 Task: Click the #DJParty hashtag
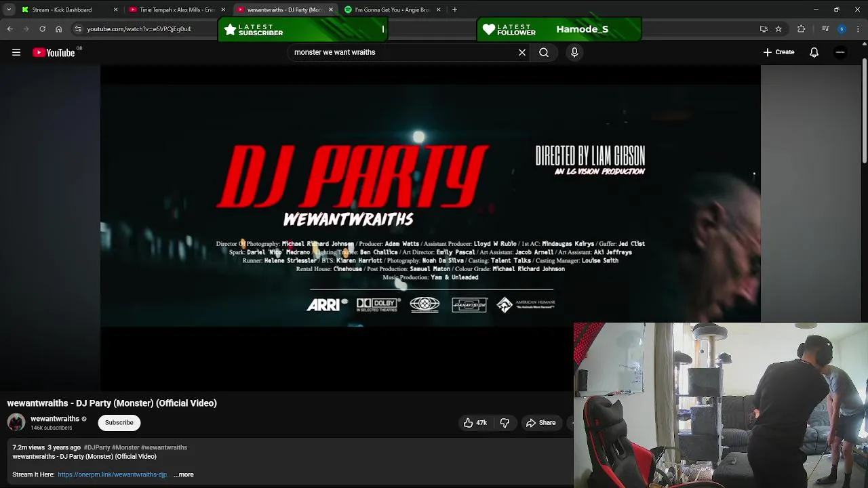point(97,447)
